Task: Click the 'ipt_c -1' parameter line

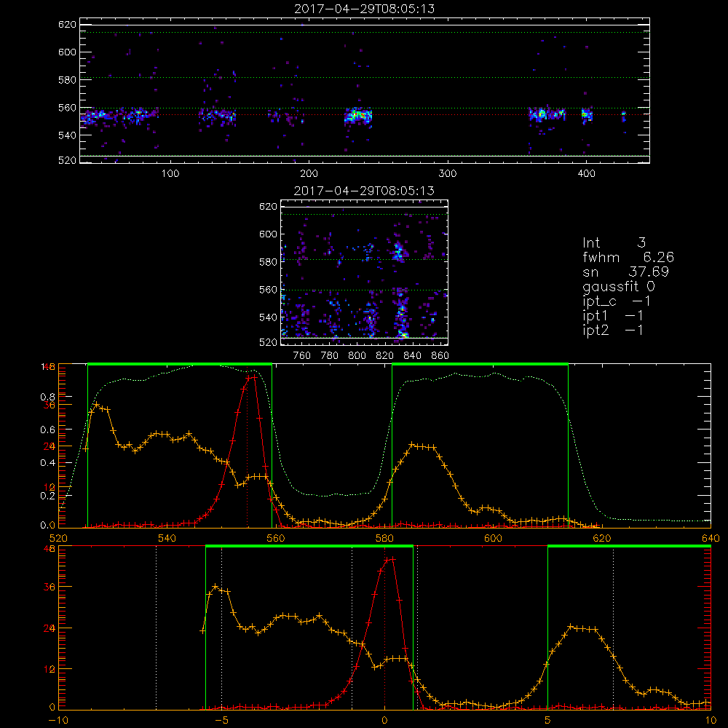Action: tap(617, 301)
